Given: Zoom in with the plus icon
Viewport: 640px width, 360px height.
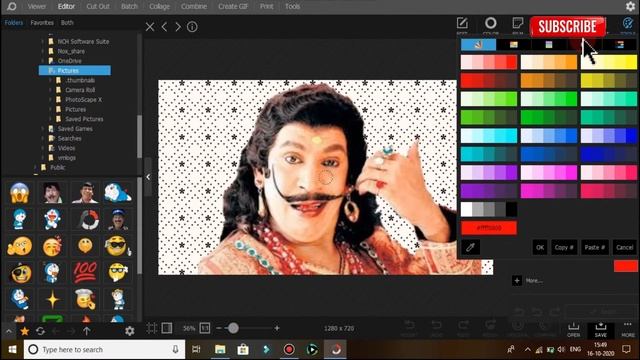Looking at the screenshot, I should point(277,328).
